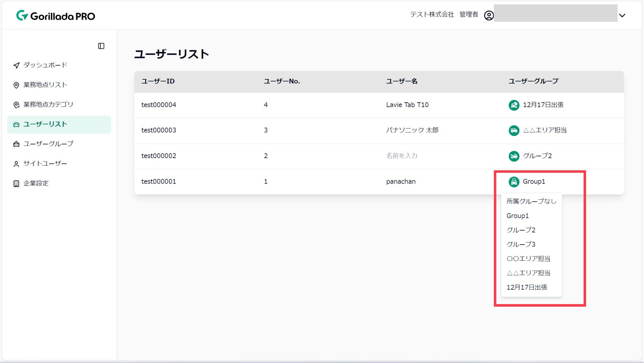Click the 企業設定 building icon
The image size is (644, 363).
coord(16,184)
